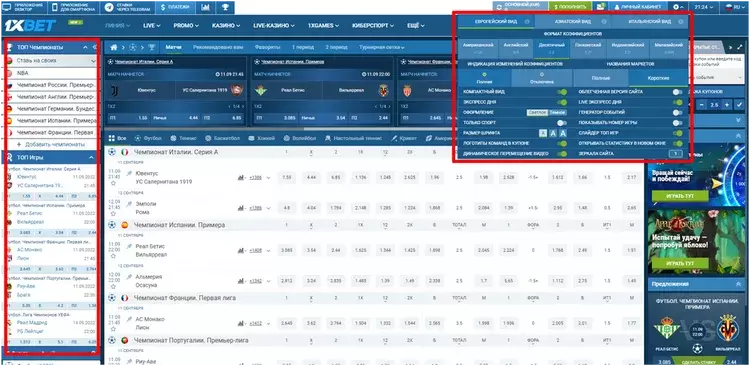Click the home icon in the breadcrumb bar
The height and width of the screenshot is (366, 750).
(114, 47)
